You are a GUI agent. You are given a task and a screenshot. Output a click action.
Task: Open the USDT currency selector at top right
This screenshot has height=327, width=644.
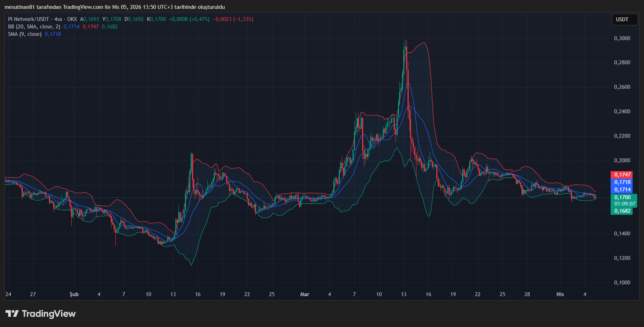click(x=624, y=20)
